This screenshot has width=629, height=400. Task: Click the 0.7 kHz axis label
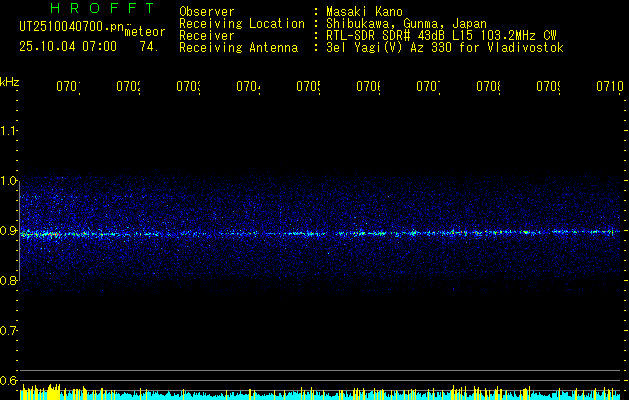point(9,331)
